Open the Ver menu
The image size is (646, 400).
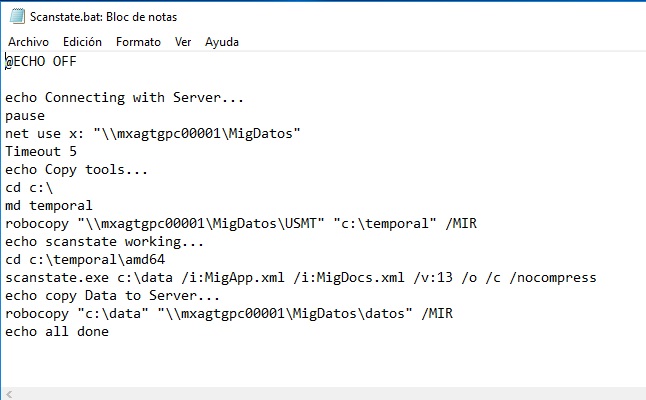point(183,42)
